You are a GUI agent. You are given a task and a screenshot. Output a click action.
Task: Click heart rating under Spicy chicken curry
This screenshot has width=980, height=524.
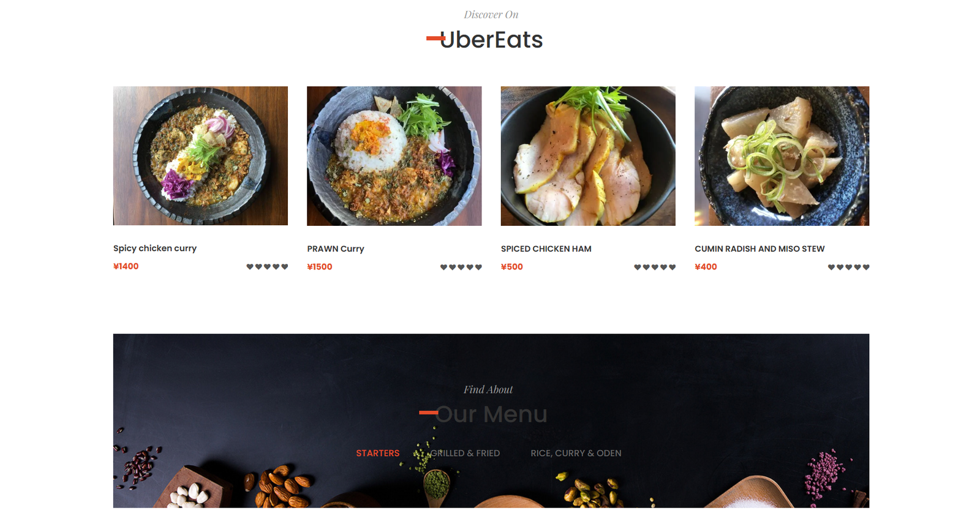(267, 267)
